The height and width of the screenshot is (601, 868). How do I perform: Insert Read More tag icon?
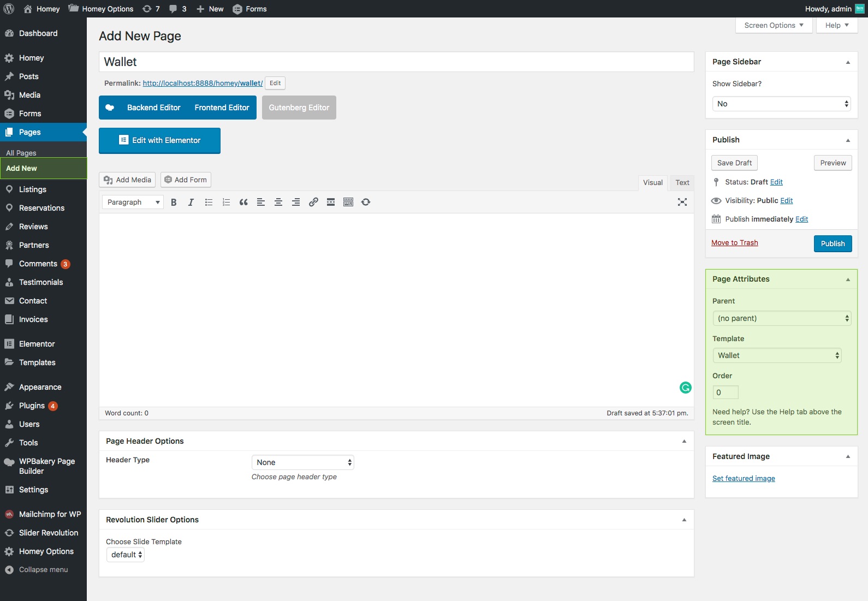[331, 202]
